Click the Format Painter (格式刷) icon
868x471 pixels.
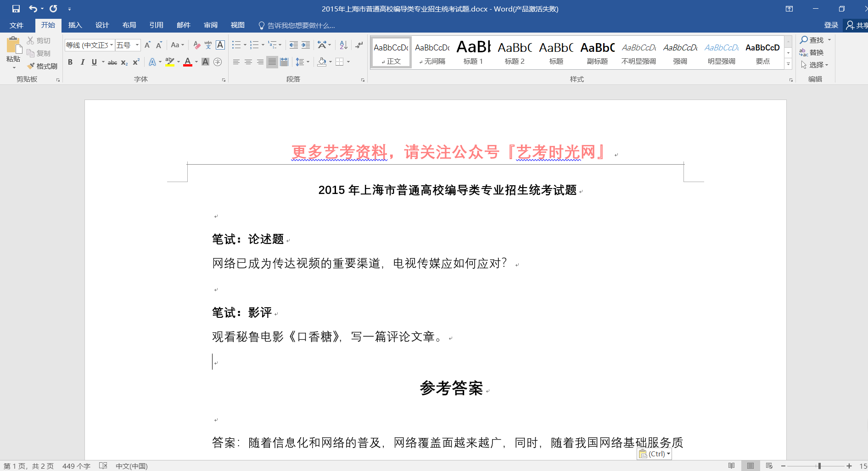pos(42,66)
